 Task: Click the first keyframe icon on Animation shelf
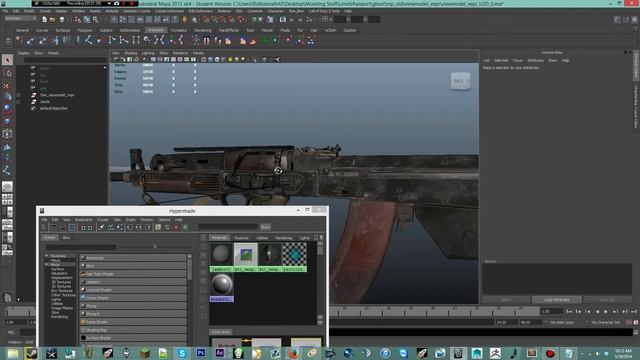point(19,40)
